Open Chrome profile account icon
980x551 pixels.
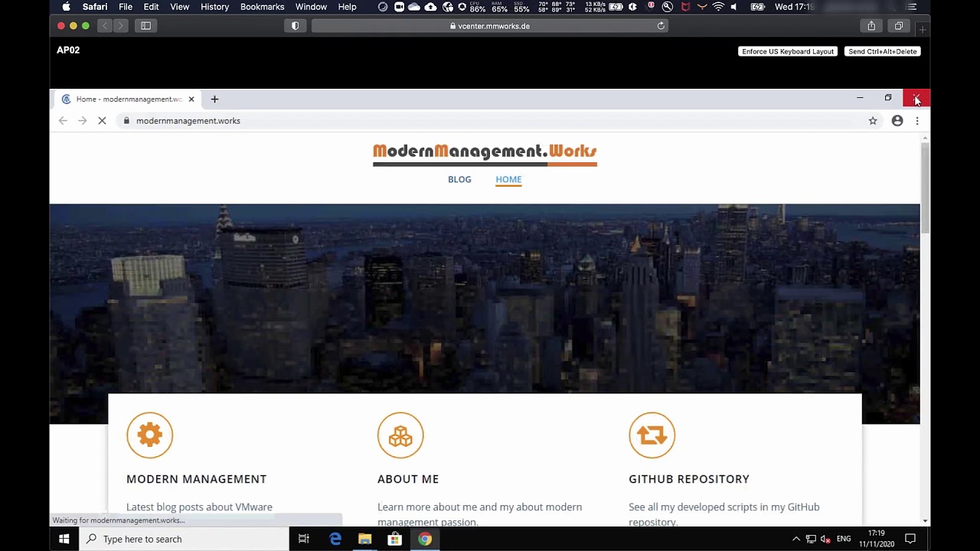(897, 121)
